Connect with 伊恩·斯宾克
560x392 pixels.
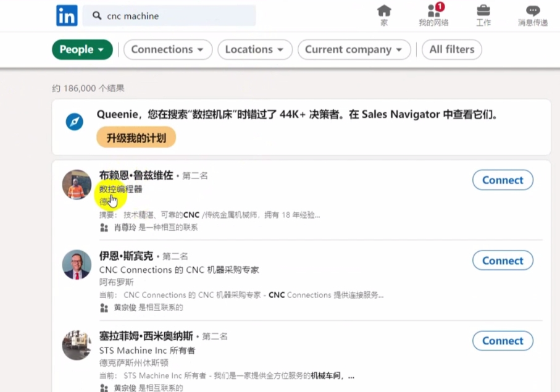tap(503, 261)
